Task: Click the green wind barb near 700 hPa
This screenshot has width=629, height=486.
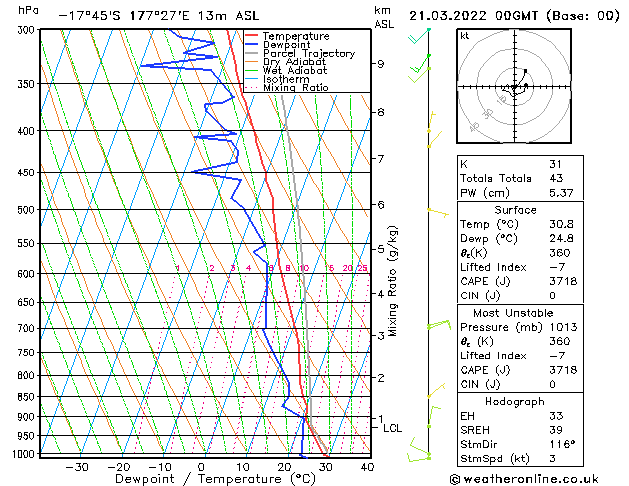Action: (436, 325)
